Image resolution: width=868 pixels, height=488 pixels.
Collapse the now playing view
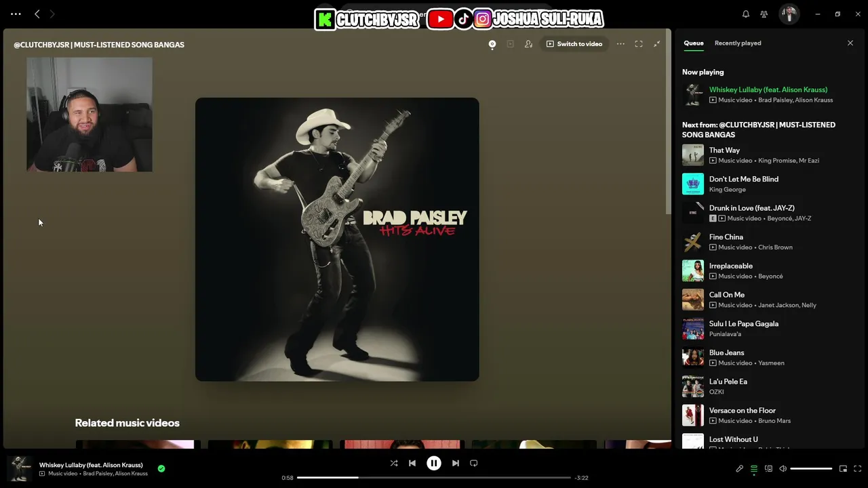(x=656, y=44)
